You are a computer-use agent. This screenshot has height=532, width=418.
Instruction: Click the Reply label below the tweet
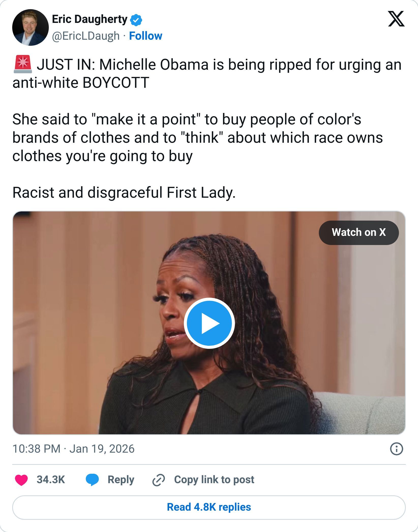coord(121,479)
